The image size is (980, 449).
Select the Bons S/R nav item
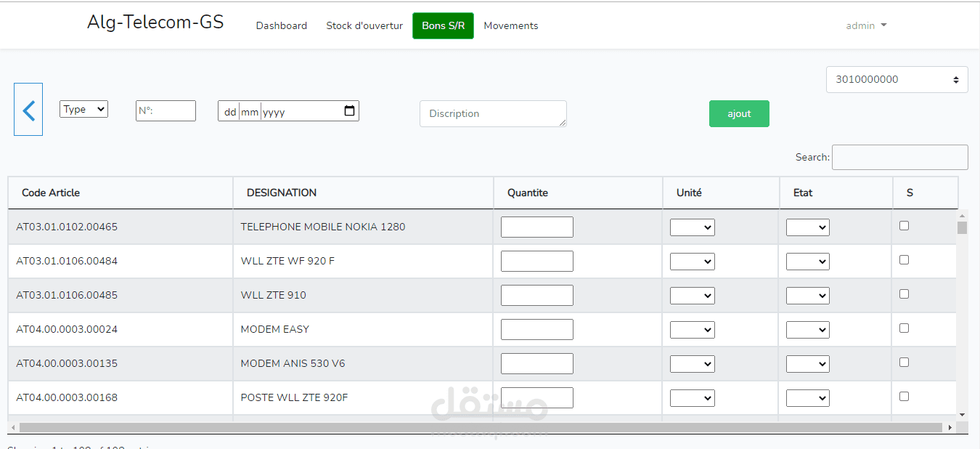coord(443,25)
